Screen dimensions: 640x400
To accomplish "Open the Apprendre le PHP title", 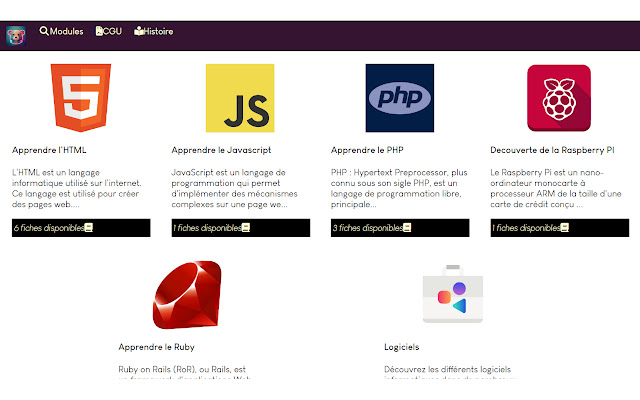I will (x=367, y=150).
